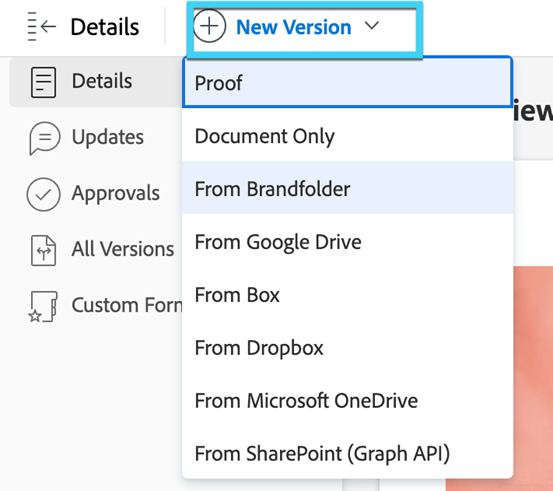The width and height of the screenshot is (553, 491).
Task: Click the Details document icon in the sidebar
Action: [x=43, y=82]
